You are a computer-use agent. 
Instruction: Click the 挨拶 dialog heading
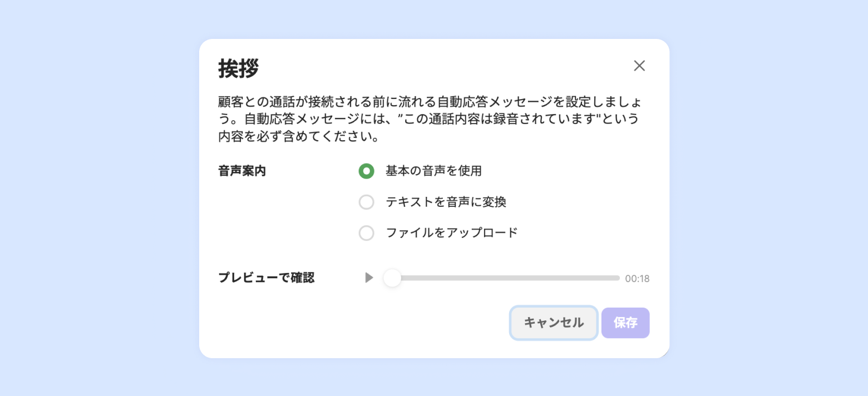click(238, 69)
